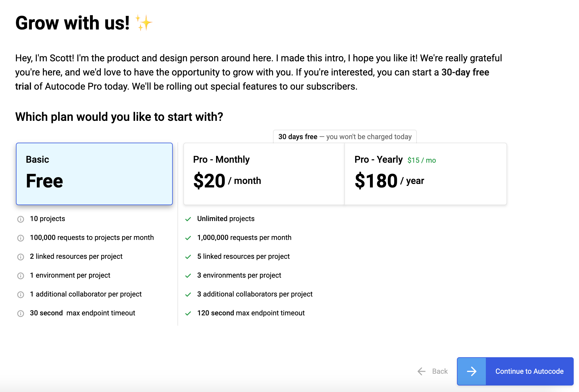Viewport: 579px width, 392px height.
Task: Click green checkmark beside Unlimited projects
Action: (x=188, y=219)
